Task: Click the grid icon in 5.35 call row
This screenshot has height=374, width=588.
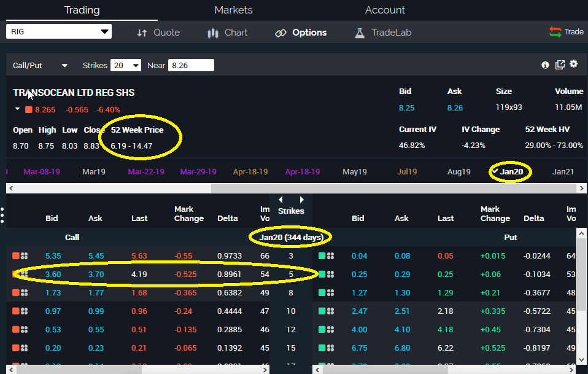Action: (x=25, y=256)
